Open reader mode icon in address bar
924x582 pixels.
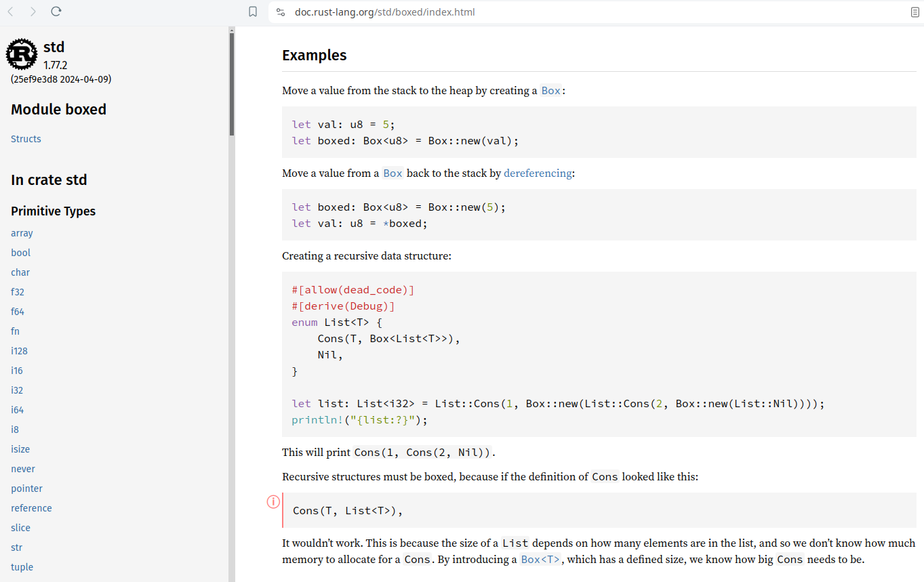click(x=915, y=12)
